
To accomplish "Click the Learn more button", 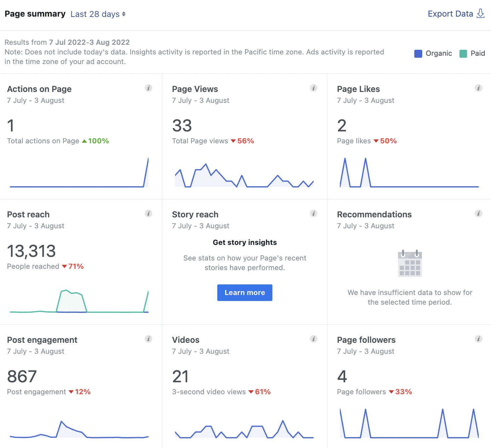I will (245, 293).
